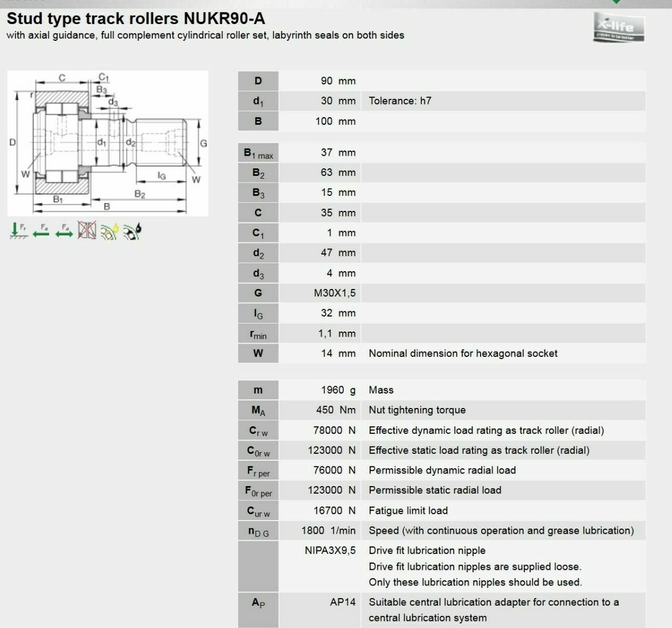Select the lG value 32 mm
The height and width of the screenshot is (628, 672).
click(338, 313)
